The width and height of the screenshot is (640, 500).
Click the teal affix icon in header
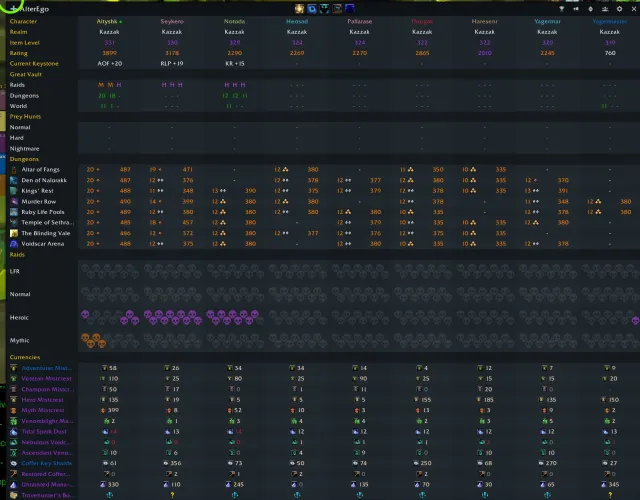(x=324, y=9)
